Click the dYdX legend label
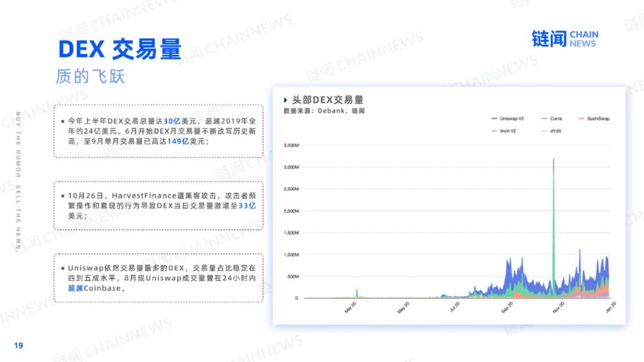This screenshot has height=362, width=644. 556,131
